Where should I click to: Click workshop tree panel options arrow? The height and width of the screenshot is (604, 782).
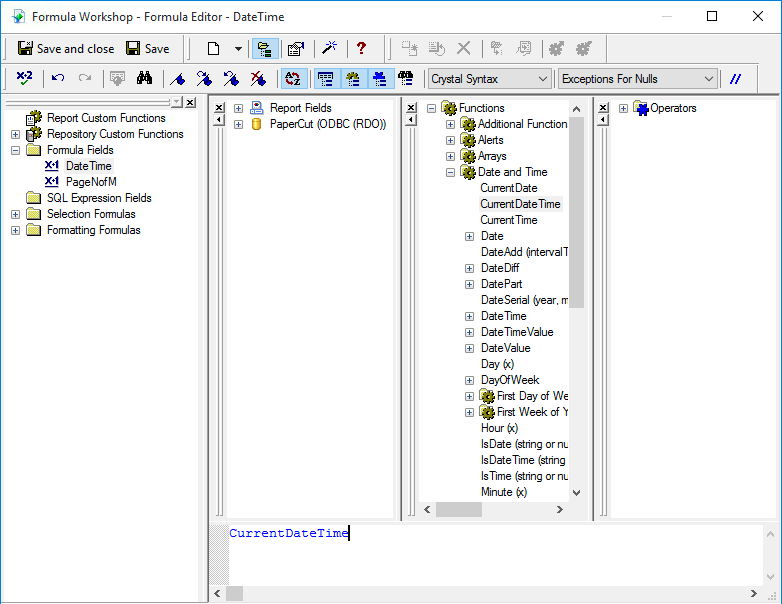pos(177,102)
